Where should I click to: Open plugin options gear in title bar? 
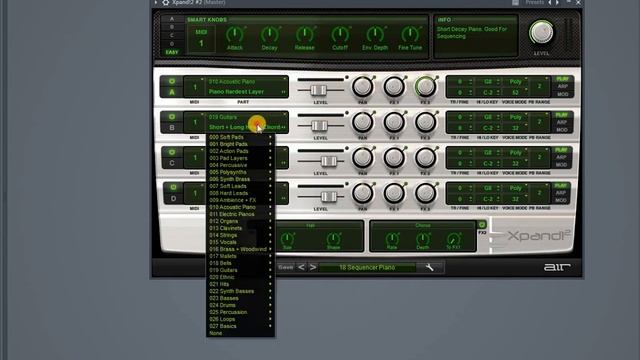[165, 2]
